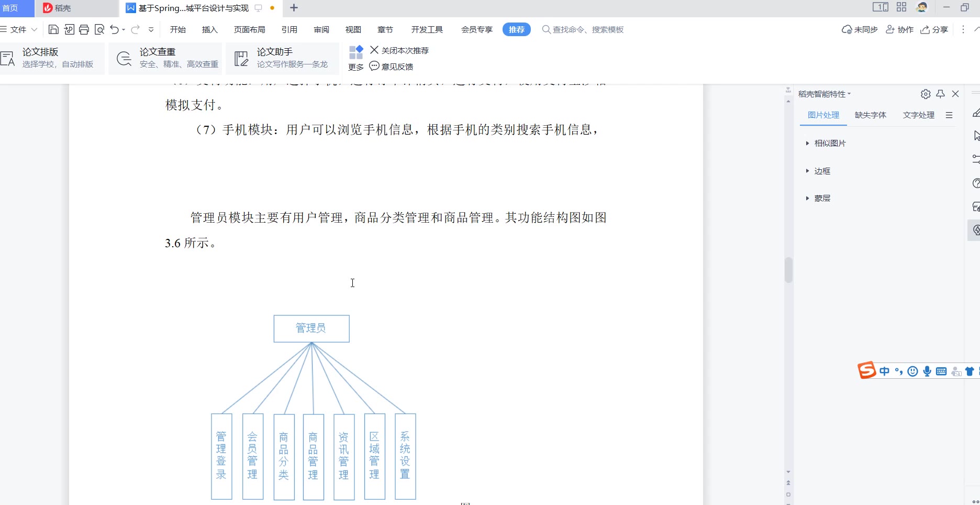Undo the last action
The width and height of the screenshot is (980, 505).
[x=115, y=29]
